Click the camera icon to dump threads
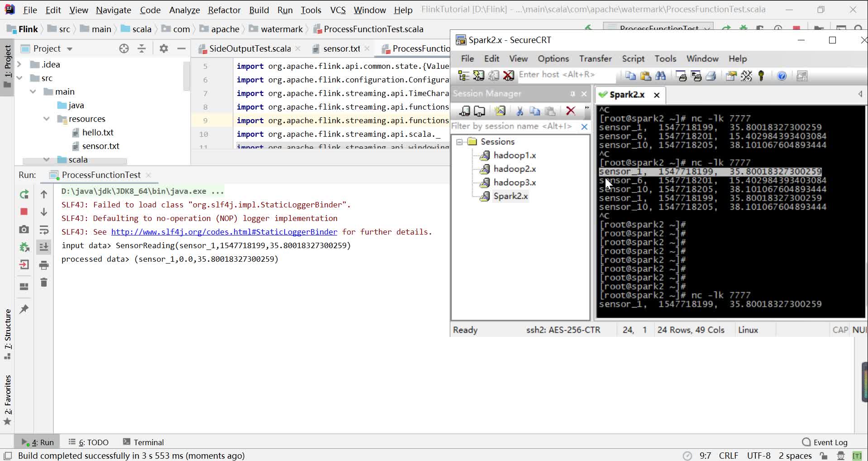 point(24,230)
